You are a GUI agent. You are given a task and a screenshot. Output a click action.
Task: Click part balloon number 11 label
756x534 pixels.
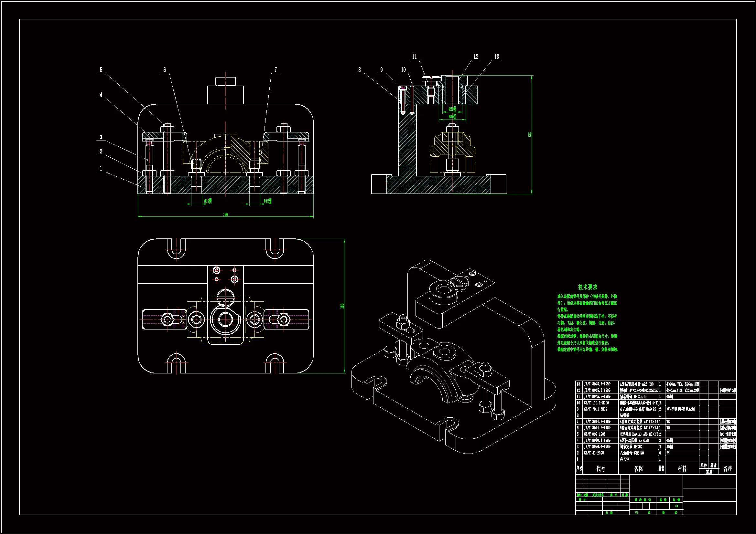coord(415,57)
